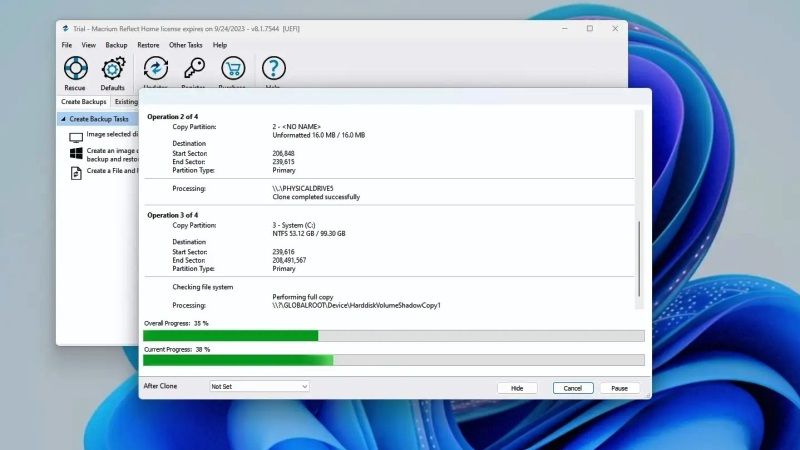The image size is (800, 450).
Task: Close the Macrium Reflect window
Action: [x=615, y=29]
